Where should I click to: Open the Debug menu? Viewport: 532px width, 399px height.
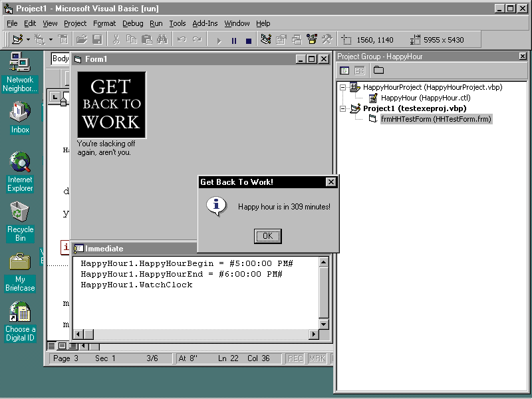tap(132, 23)
